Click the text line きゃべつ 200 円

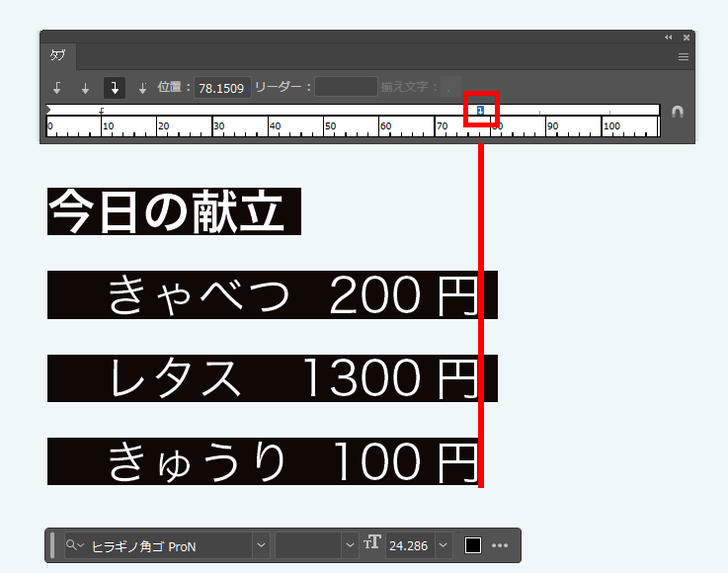coord(273,294)
